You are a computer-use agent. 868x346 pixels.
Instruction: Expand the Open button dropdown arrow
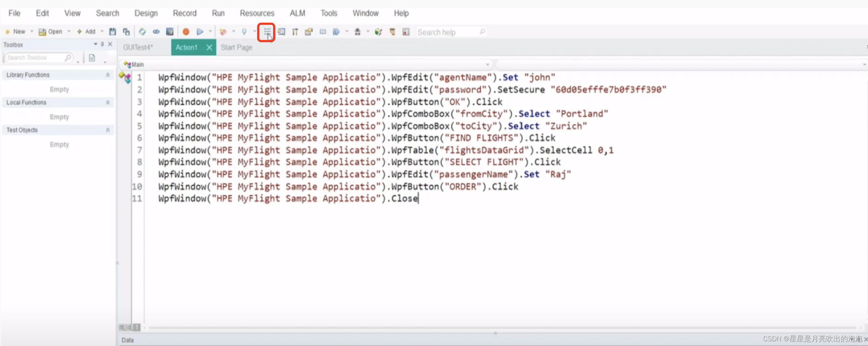pos(69,31)
